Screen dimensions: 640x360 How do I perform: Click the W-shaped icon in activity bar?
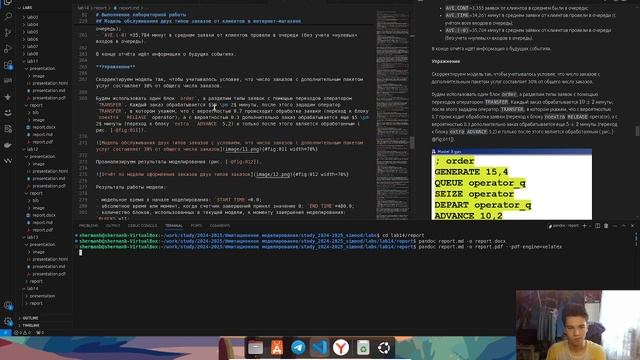[x=8, y=161]
